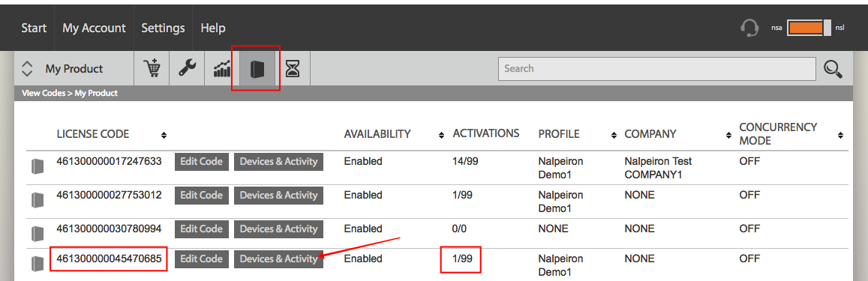Image resolution: width=868 pixels, height=281 pixels.
Task: Click Edit Code for 461300000027753012
Action: (202, 196)
